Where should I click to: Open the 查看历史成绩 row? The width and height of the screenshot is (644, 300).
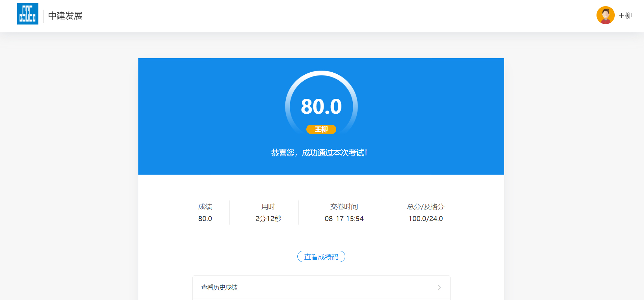tap(219, 287)
